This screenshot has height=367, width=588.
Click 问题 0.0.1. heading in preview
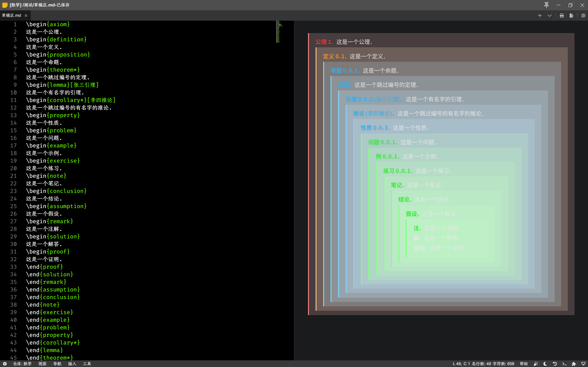tap(383, 142)
